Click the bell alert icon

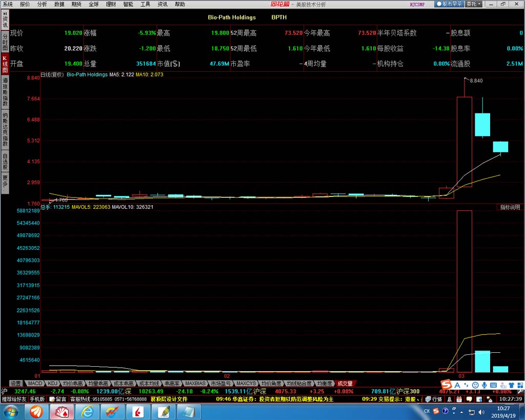tap(449, 399)
